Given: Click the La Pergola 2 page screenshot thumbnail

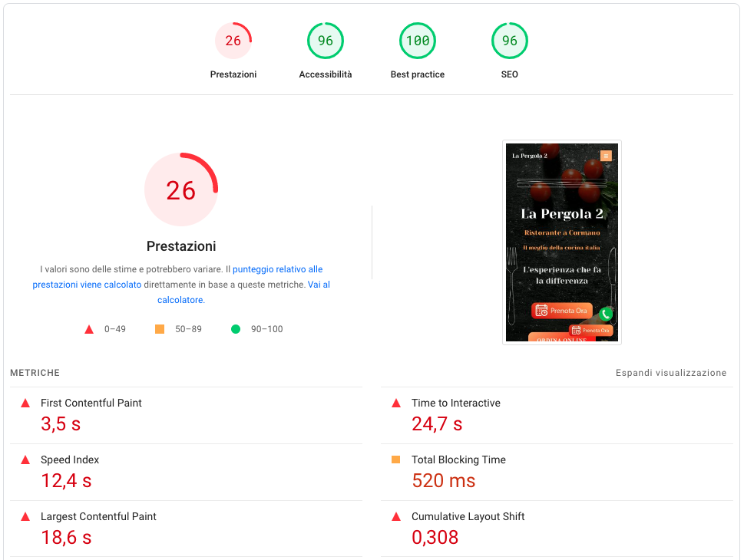Looking at the screenshot, I should pos(562,242).
